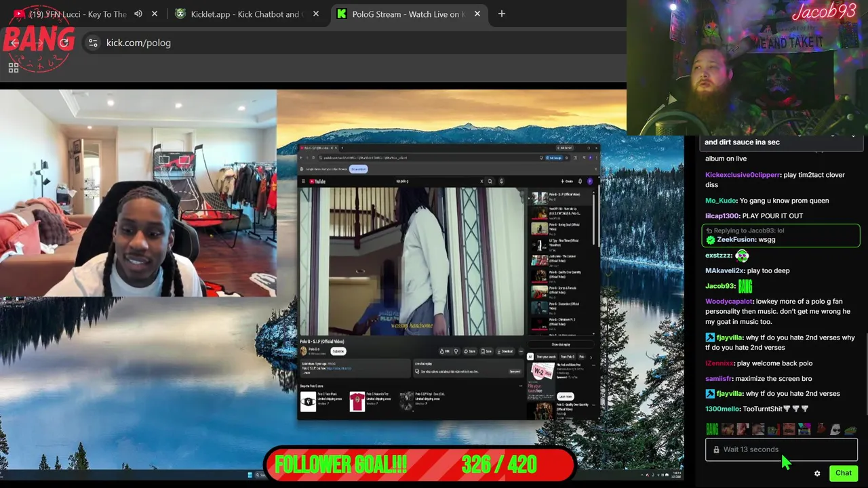Click 1300mello's username in chat

(x=722, y=409)
